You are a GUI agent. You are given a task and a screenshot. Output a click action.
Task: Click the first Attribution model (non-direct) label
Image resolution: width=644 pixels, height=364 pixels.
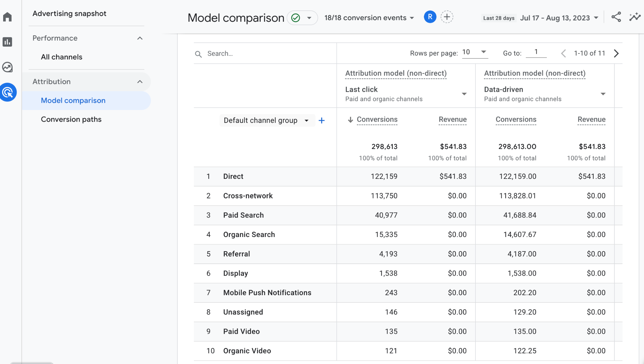coord(396,73)
